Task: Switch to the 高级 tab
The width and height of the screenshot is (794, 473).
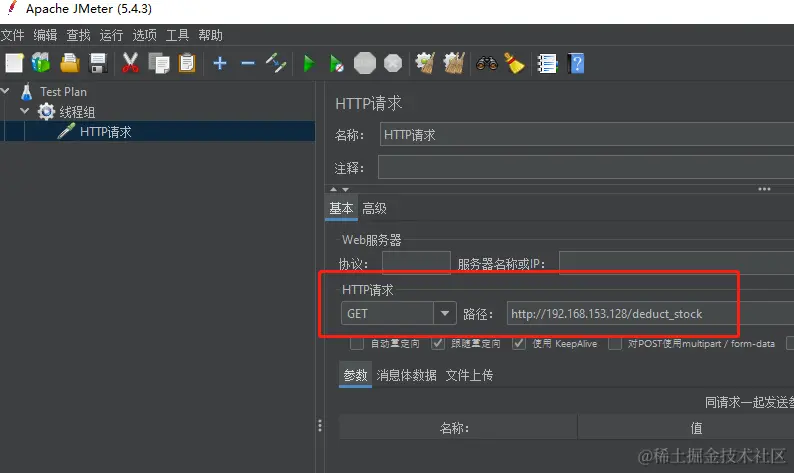Action: point(374,208)
